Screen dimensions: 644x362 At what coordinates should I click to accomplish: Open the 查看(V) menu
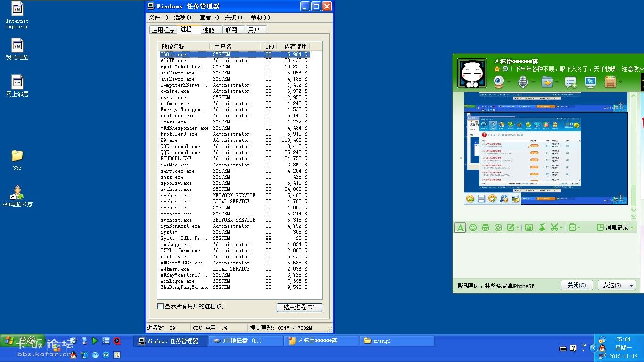click(209, 17)
